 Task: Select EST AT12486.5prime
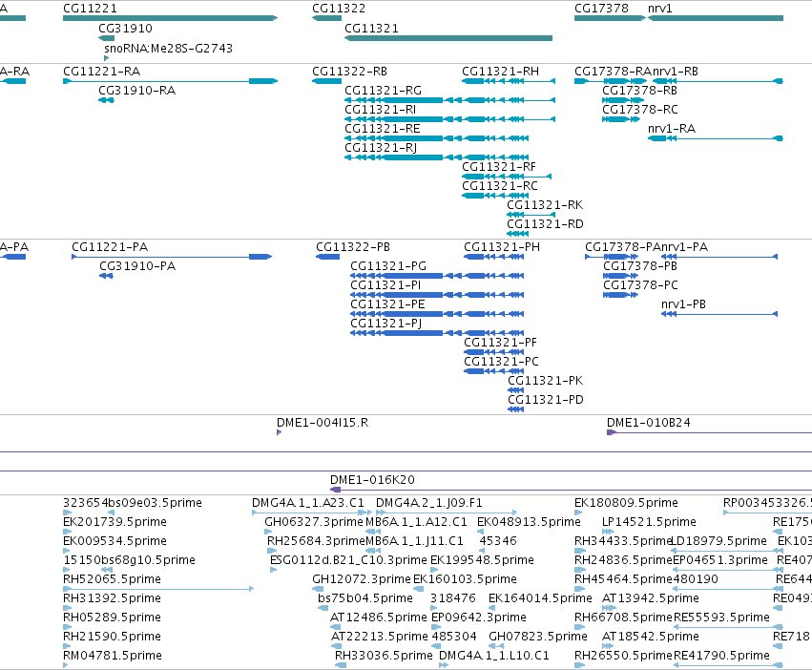tap(379, 618)
